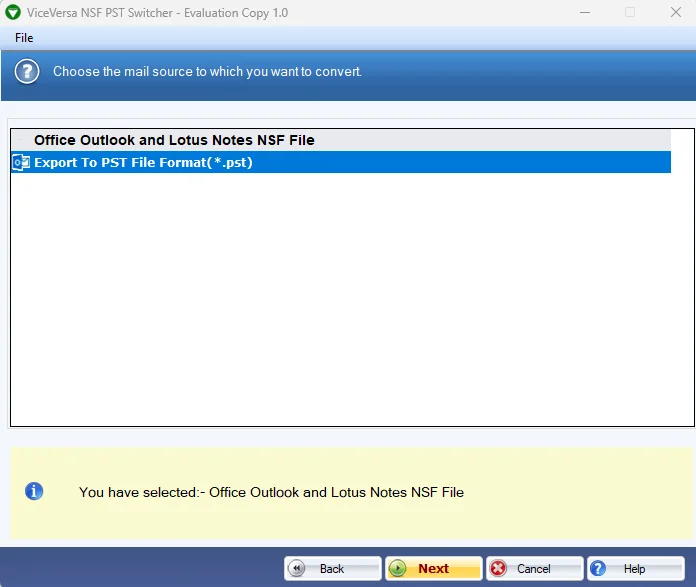Open the File menu
The width and height of the screenshot is (696, 587).
point(24,38)
